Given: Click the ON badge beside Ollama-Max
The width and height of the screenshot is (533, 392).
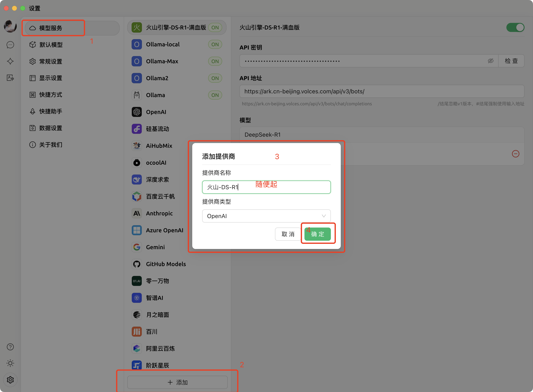Looking at the screenshot, I should 215,61.
